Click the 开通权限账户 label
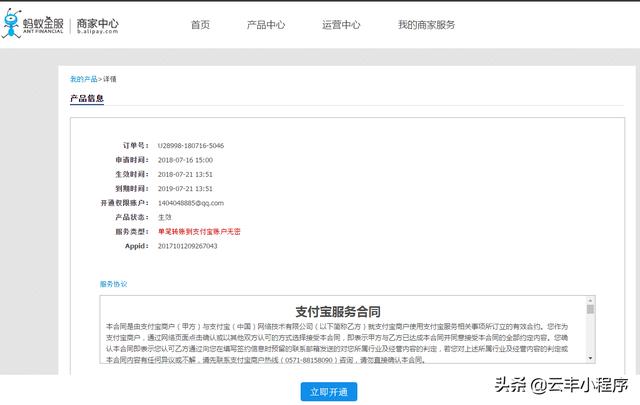 [124, 203]
